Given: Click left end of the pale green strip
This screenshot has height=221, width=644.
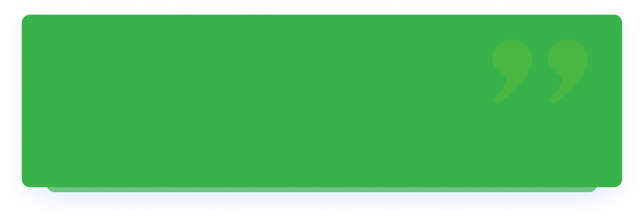Looking at the screenshot, I should pos(51,190).
